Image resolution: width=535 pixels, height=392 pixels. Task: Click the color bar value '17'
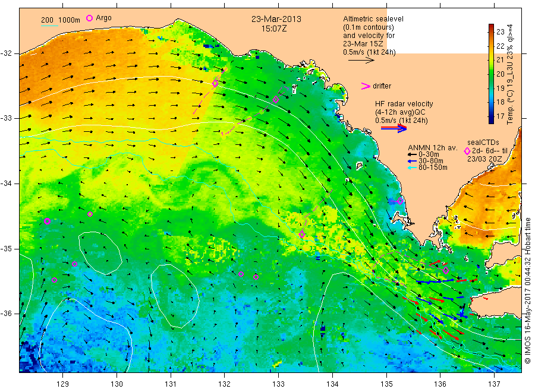500,116
